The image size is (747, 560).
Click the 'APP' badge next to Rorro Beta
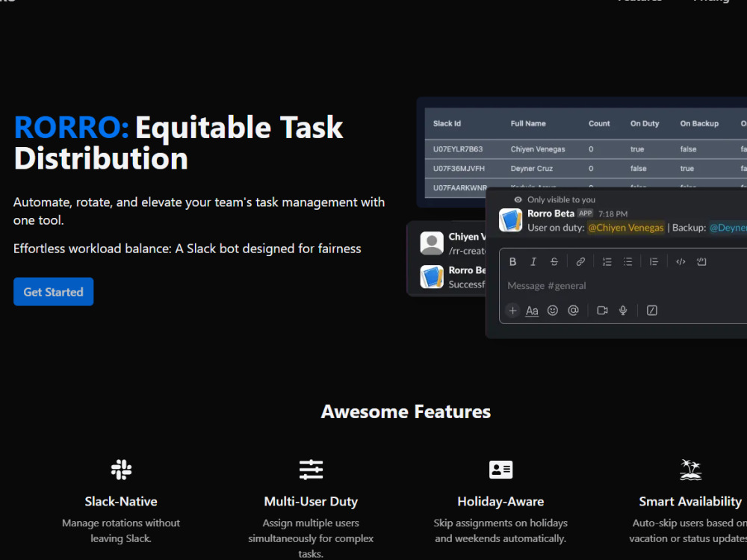pos(586,214)
